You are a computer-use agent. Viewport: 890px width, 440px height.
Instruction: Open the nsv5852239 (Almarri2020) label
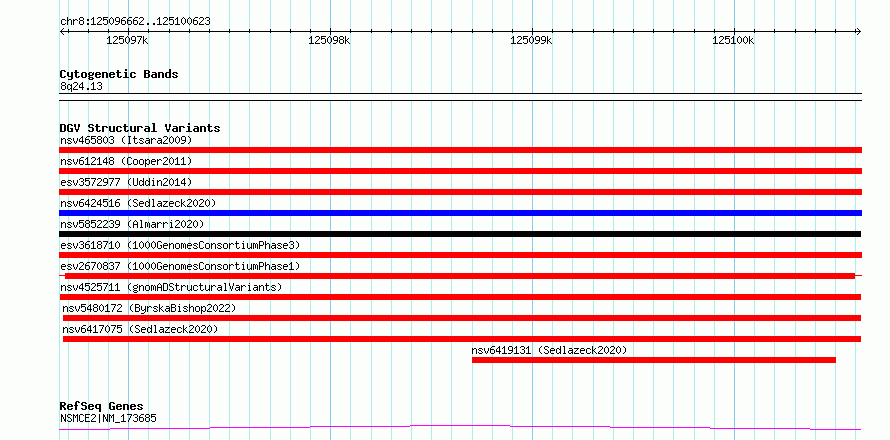[x=132, y=224]
